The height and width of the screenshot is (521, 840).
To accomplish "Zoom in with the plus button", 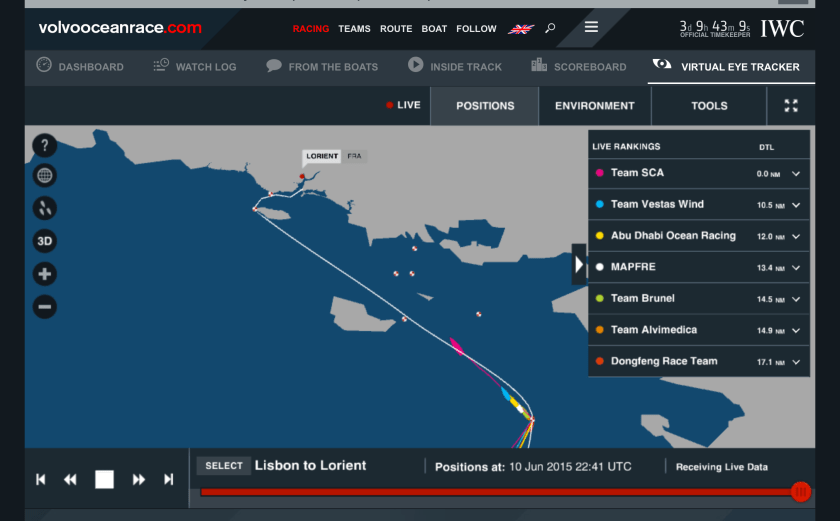I will click(x=45, y=274).
